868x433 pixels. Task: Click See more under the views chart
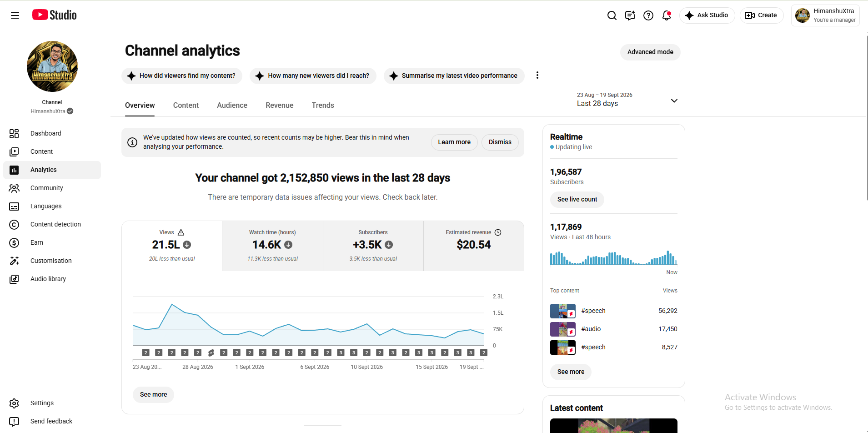pyautogui.click(x=153, y=395)
